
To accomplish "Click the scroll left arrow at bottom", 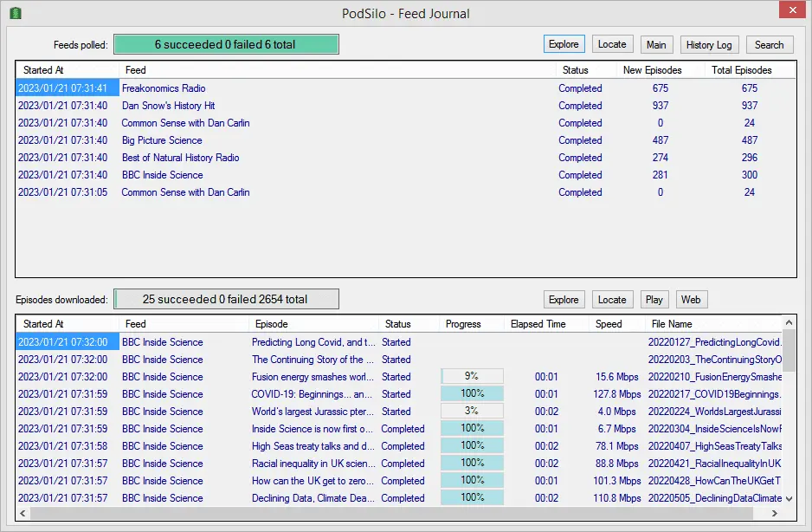I will point(23,513).
